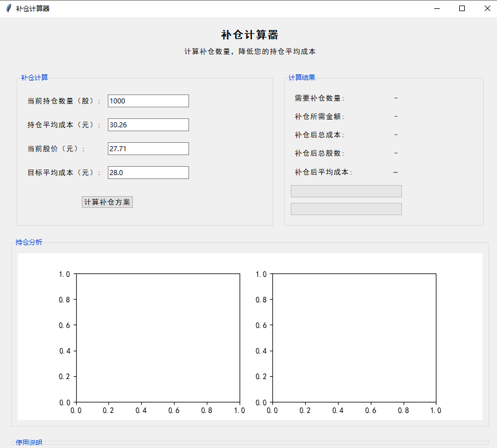The image size is (497, 448).
Task: Click the main heading 补仓计算器
Action: pos(248,34)
